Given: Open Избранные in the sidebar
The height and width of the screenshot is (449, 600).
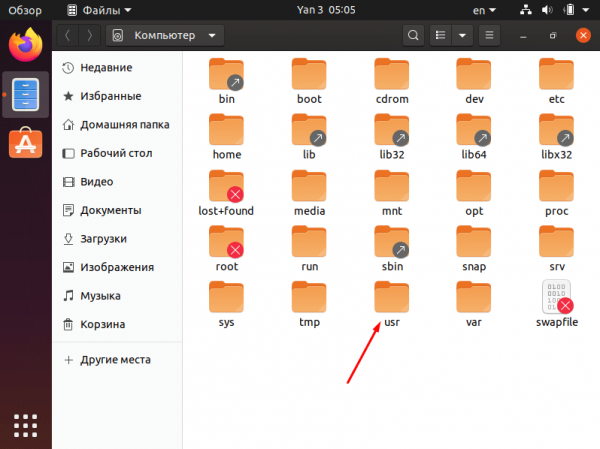Looking at the screenshot, I should coord(117,96).
